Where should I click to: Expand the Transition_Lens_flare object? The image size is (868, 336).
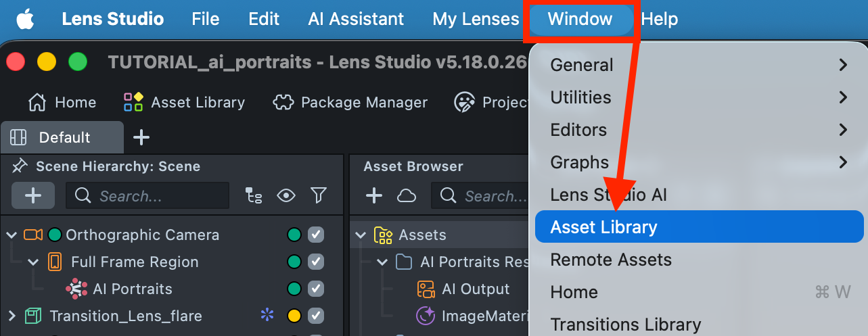12,316
